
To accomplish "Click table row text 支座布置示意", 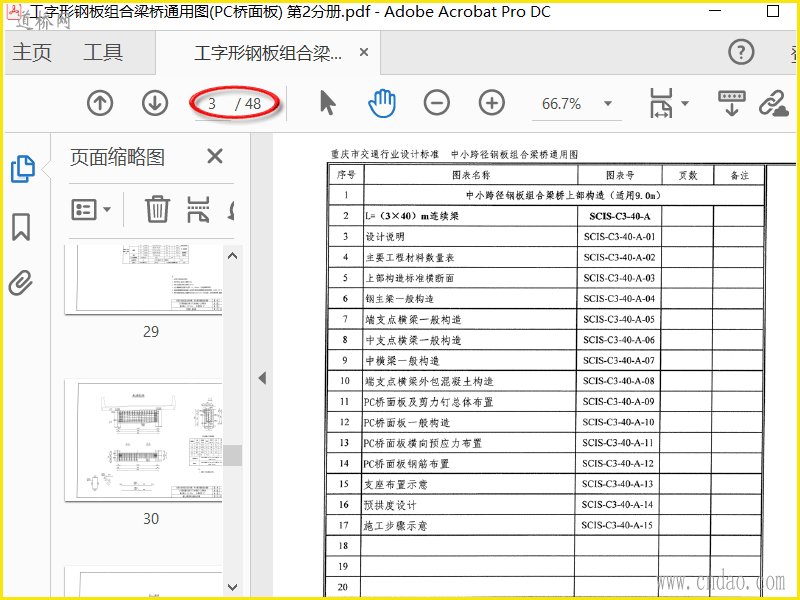I will pyautogui.click(x=395, y=484).
